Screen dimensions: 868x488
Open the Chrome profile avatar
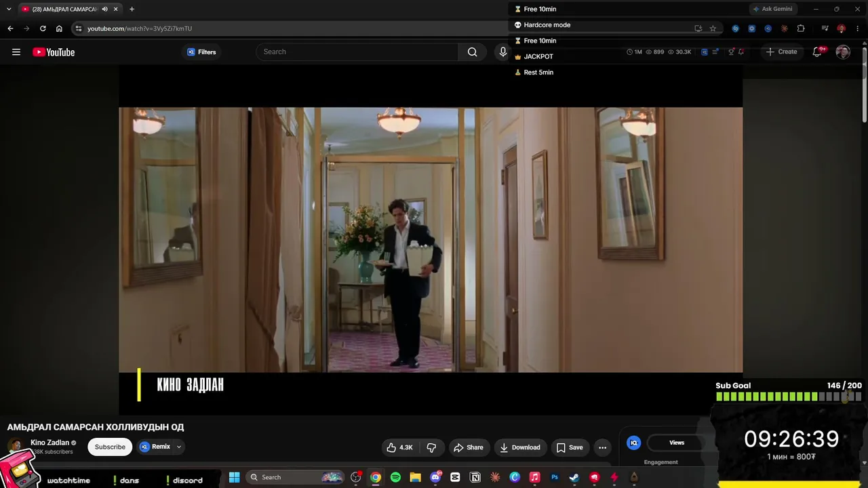[x=841, y=28]
